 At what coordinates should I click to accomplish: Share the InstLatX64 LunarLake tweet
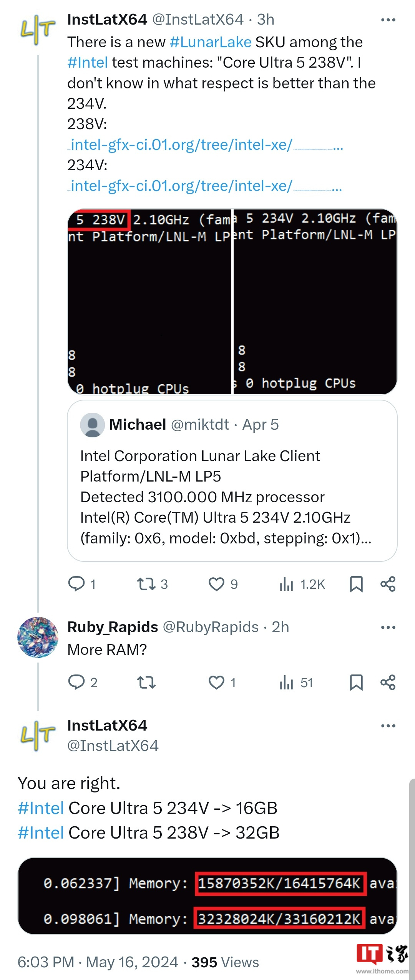click(x=388, y=584)
